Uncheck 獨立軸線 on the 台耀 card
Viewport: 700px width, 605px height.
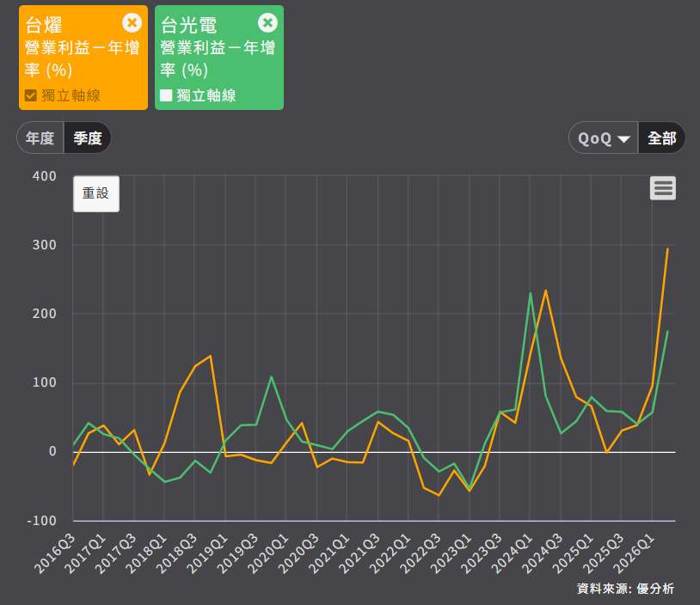point(31,95)
